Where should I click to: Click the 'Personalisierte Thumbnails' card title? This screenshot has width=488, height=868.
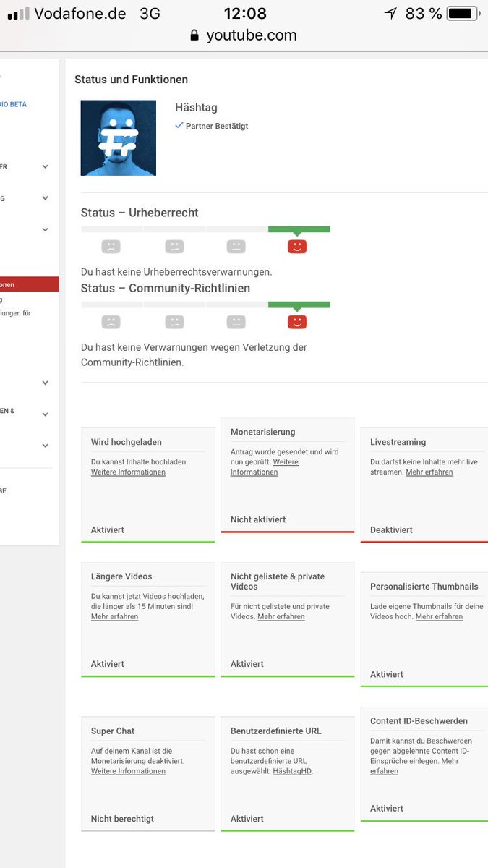pos(424,587)
